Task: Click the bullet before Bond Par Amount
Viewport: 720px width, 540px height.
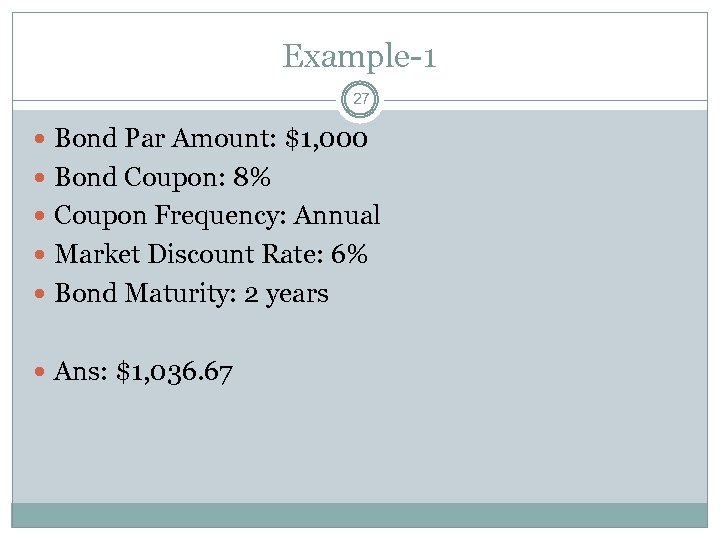Action: [x=40, y=138]
